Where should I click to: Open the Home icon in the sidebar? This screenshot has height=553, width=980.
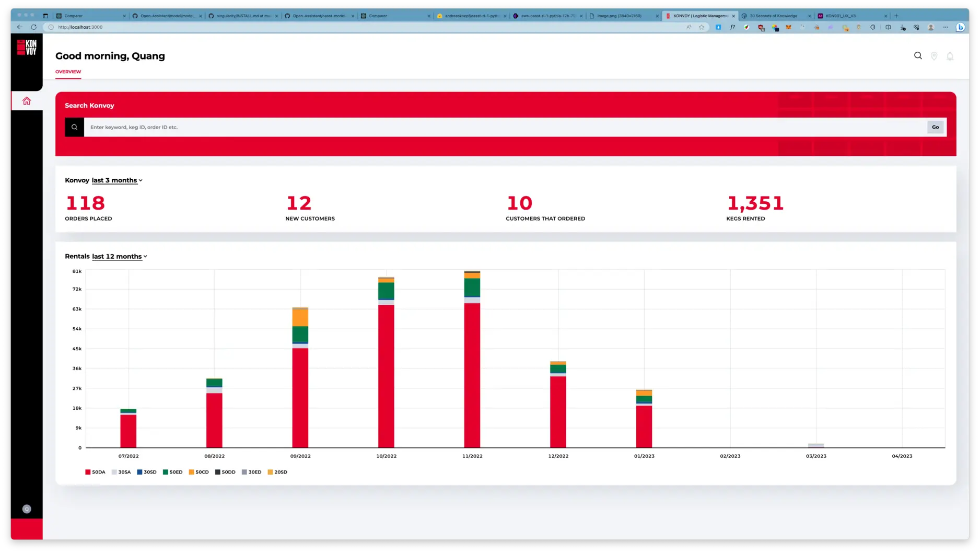coord(27,101)
